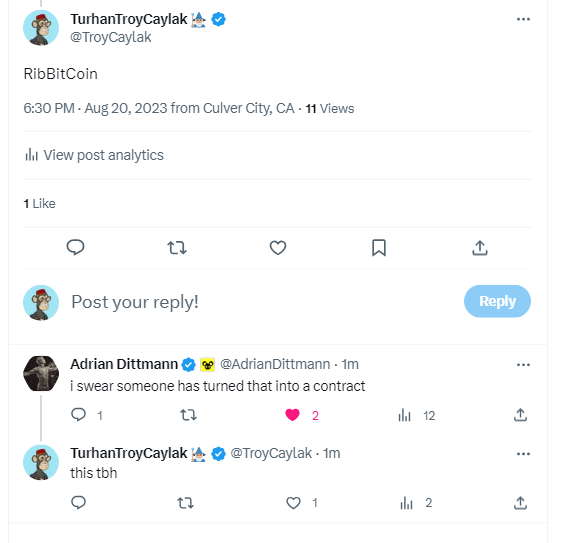562x543 pixels.
Task: Share the main post via share icon
Action: 480,248
